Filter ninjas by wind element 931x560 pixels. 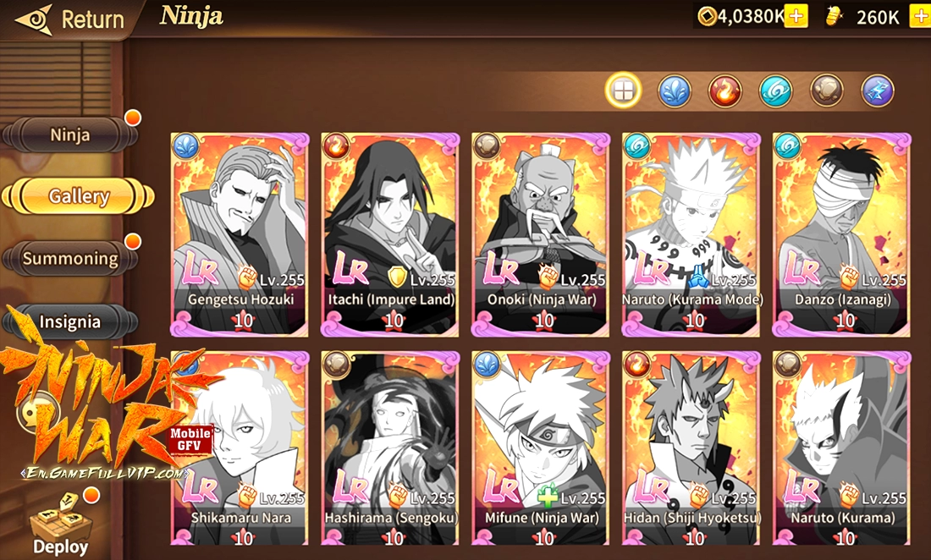(776, 91)
